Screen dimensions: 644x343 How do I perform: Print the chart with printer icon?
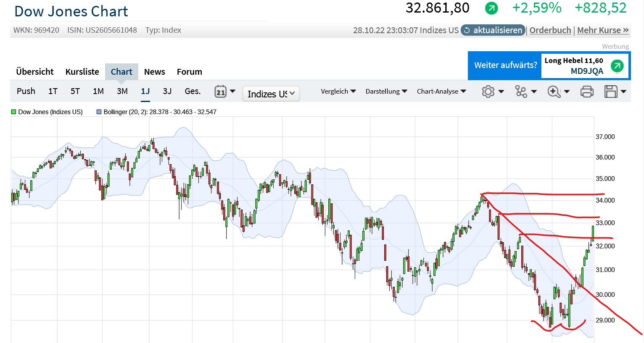(587, 91)
